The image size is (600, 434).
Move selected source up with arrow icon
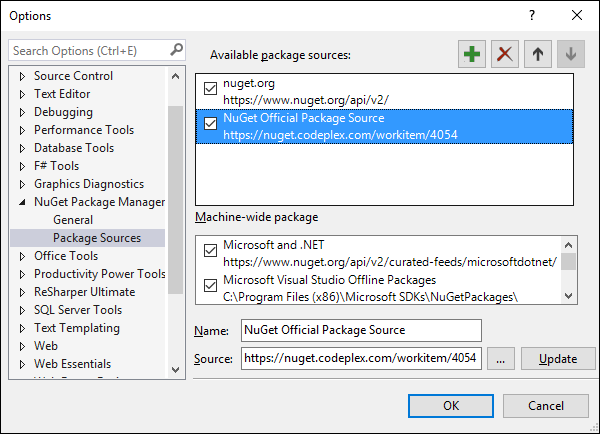(x=538, y=55)
